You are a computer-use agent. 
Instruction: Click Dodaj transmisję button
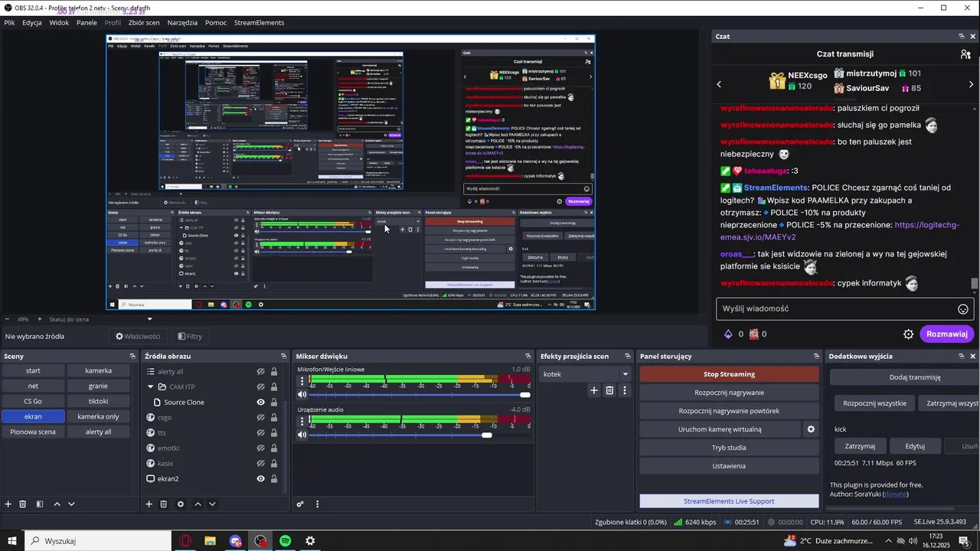[x=905, y=377]
